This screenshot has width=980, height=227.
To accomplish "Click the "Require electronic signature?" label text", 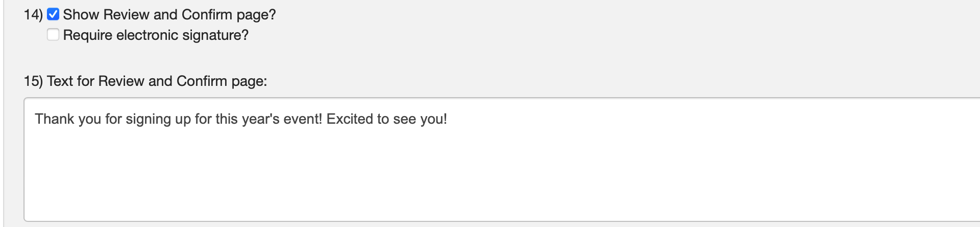I will pos(156,35).
